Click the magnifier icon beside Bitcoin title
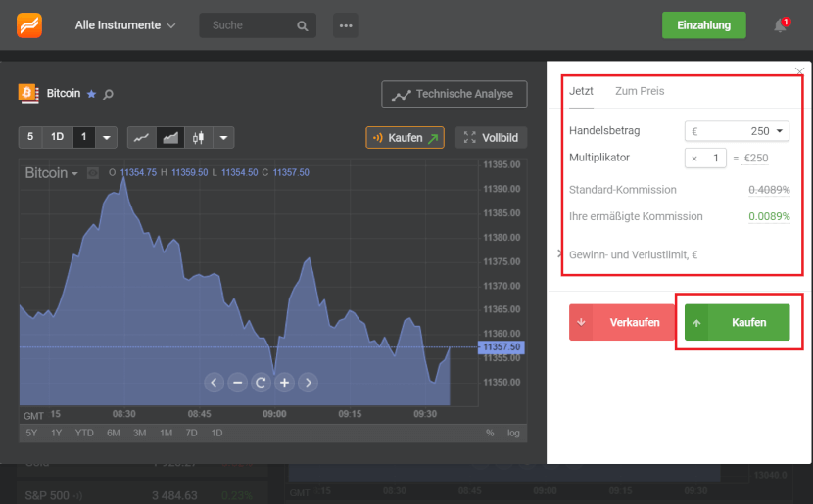This screenshot has width=813, height=504. [108, 94]
